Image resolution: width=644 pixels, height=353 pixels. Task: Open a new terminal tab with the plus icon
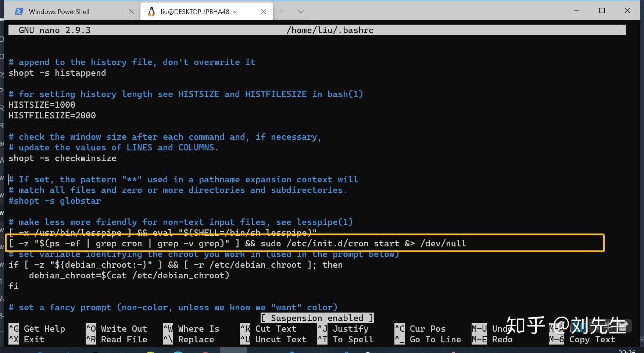[282, 11]
